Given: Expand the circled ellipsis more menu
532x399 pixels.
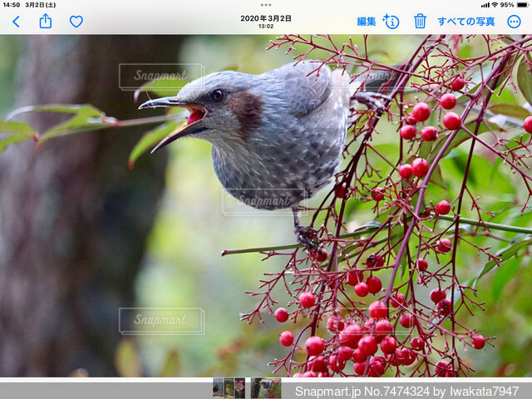Looking at the screenshot, I should pos(514,22).
